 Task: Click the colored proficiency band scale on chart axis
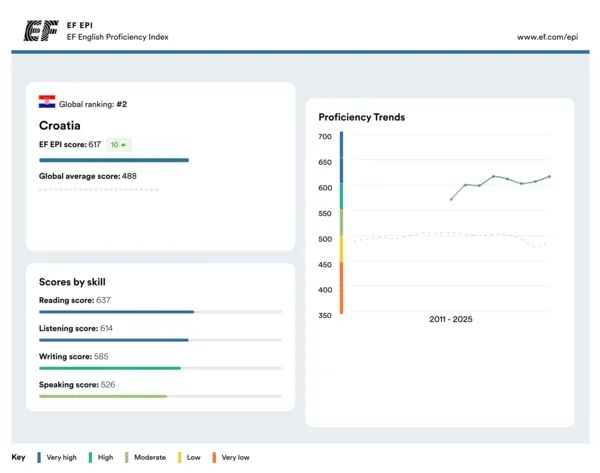342,223
